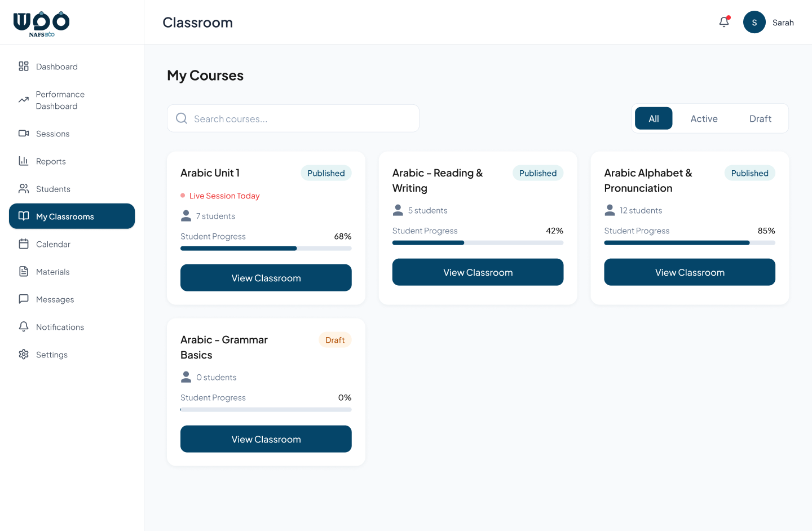Viewport: 812px width, 531px height.
Task: Switch to the Active filter
Action: [704, 118]
